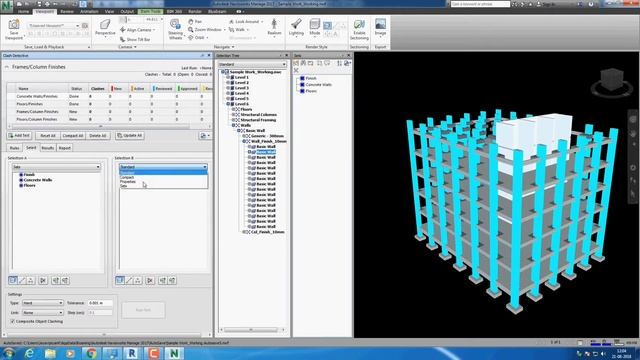Select the Orbit tool
Image resolution: width=640 pixels, height=360 pixels.
coord(197,38)
